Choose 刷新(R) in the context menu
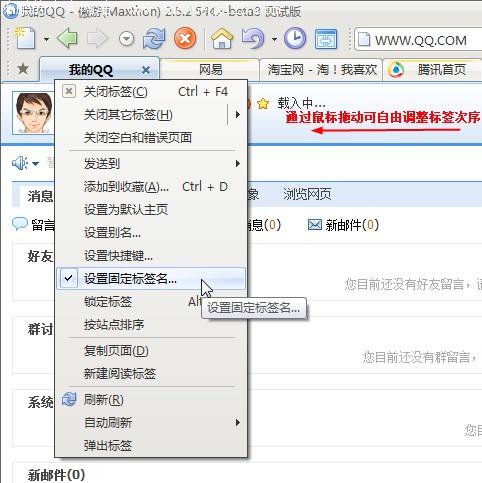 [x=151, y=399]
